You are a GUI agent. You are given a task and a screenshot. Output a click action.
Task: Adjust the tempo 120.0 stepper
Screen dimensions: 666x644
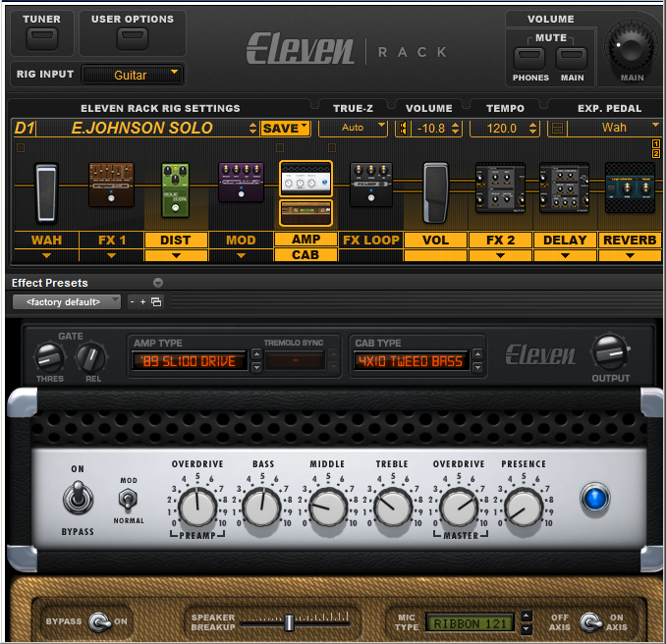(x=532, y=129)
